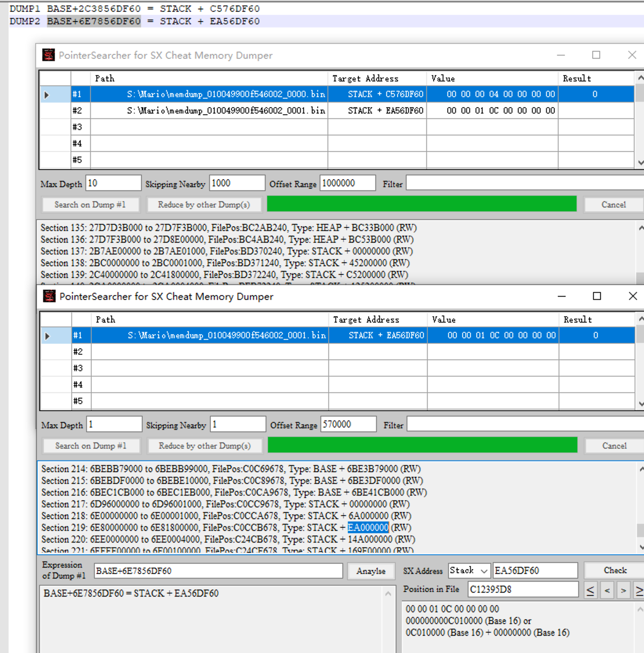Jump to last position with ≥ button
This screenshot has height=653, width=644.
pos(639,590)
